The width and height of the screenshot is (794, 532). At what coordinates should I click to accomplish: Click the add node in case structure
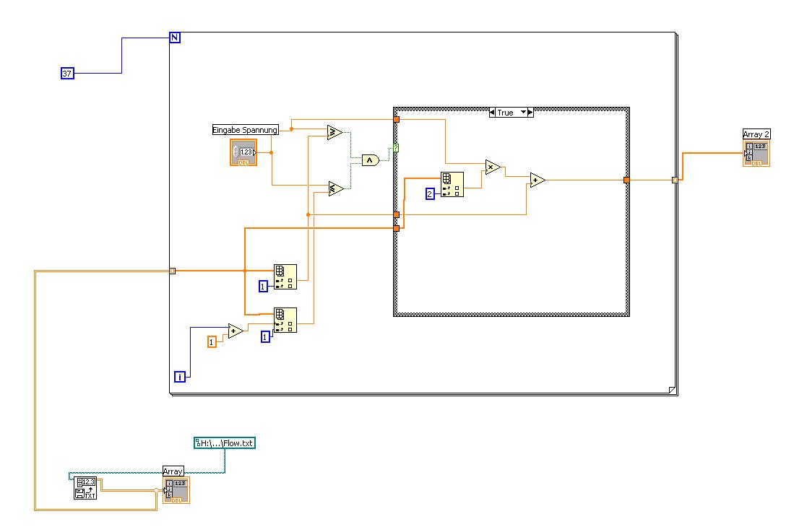coord(538,180)
